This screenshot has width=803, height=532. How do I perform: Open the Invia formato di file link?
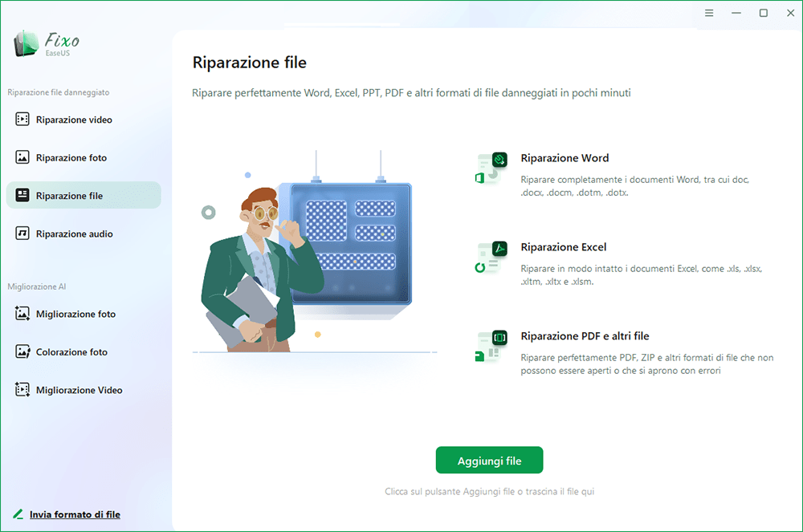point(75,514)
